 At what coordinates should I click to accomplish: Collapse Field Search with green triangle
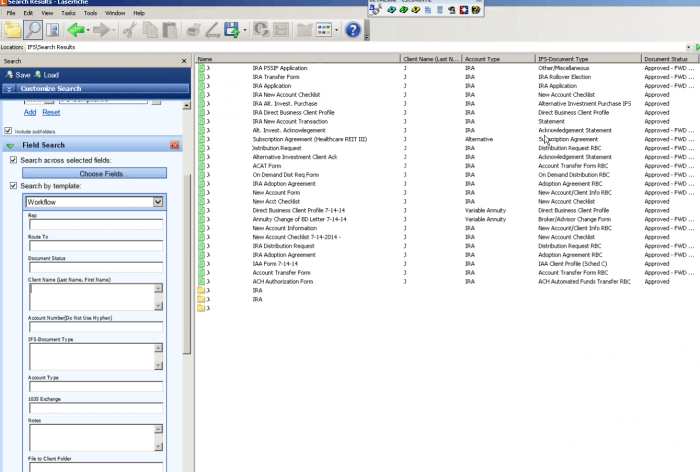pyautogui.click(x=10, y=146)
